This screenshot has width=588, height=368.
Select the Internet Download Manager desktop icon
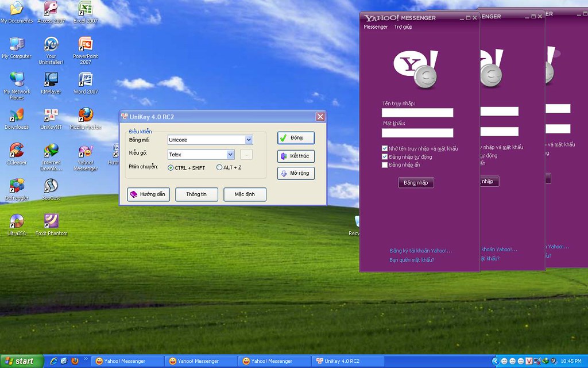point(51,157)
